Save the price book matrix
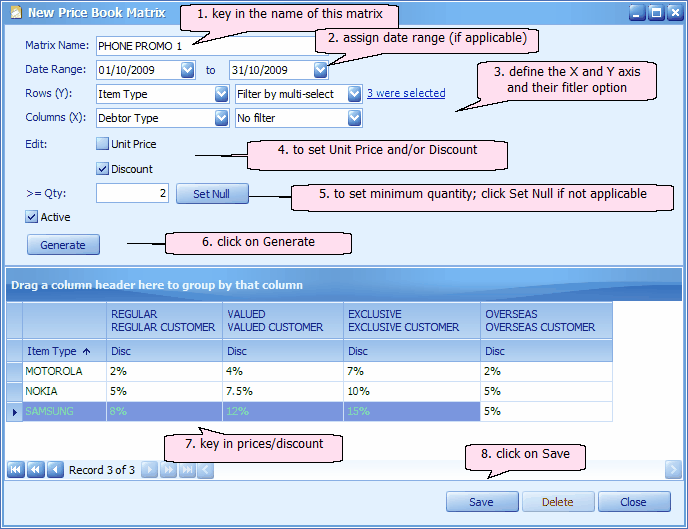This screenshot has width=688, height=529. pyautogui.click(x=481, y=502)
